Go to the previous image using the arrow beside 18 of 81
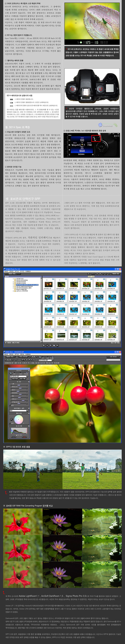This screenshot has width=125, height=644. pos(6,360)
